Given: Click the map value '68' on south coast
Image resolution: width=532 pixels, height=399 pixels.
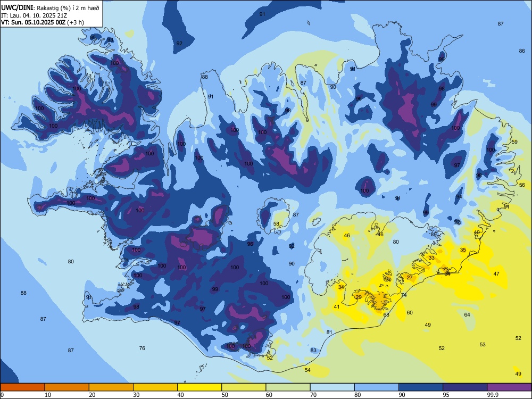Looking at the screenshot, I should [x=386, y=315].
